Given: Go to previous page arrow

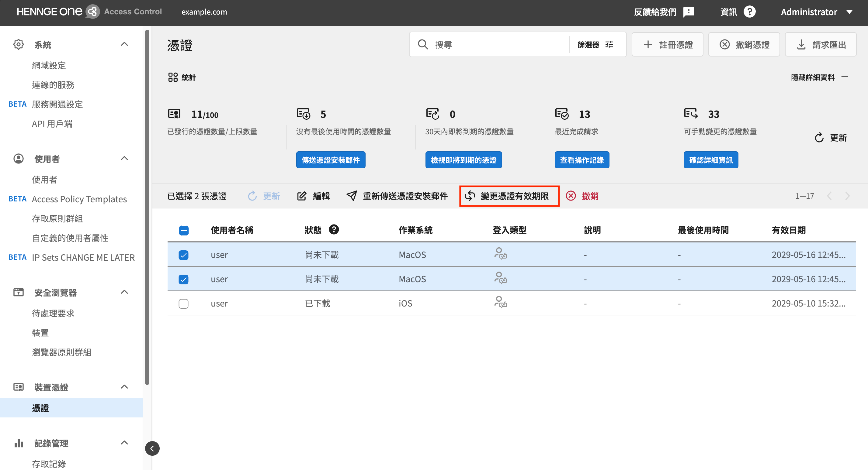Looking at the screenshot, I should [829, 196].
